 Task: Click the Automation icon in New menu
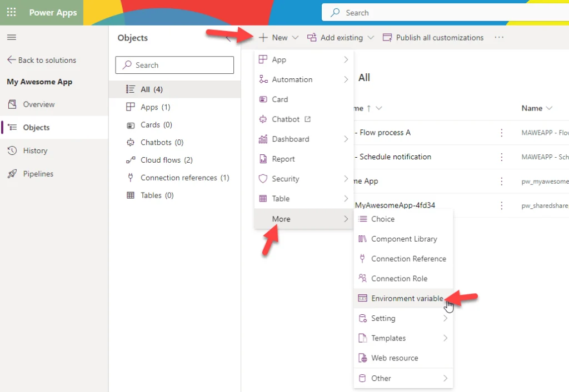click(x=263, y=79)
